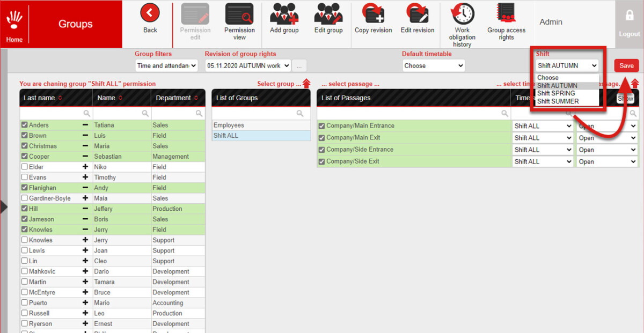Uncheck the Company/Side Exit passage checkbox
This screenshot has height=333, width=644.
pyautogui.click(x=321, y=161)
